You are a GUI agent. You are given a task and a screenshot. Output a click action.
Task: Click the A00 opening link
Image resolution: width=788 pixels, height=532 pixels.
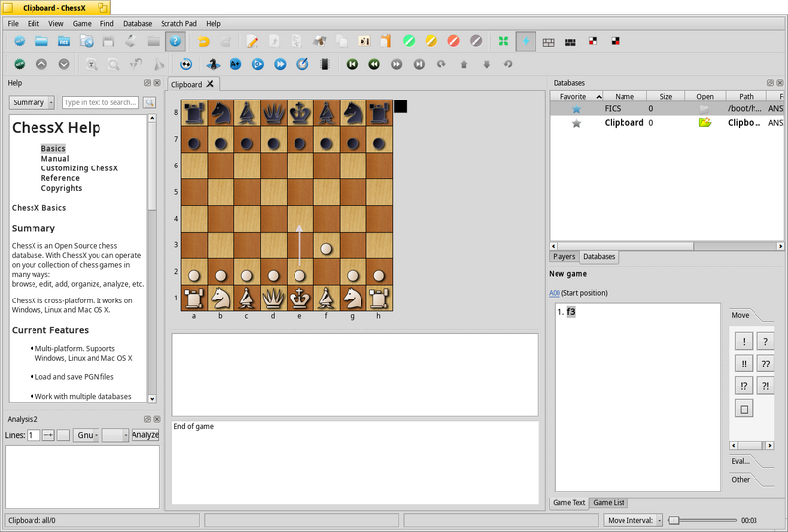pyautogui.click(x=555, y=293)
